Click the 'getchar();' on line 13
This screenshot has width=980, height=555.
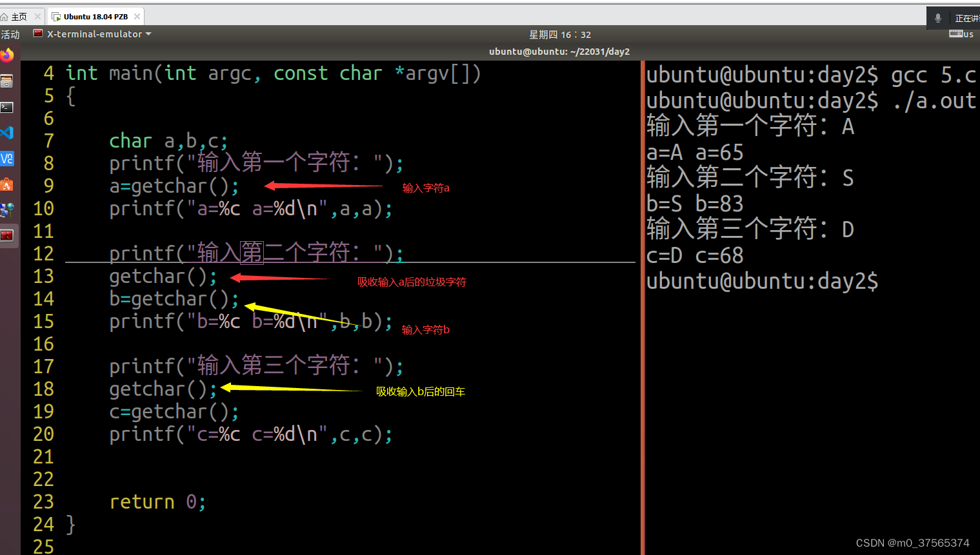pyautogui.click(x=163, y=277)
